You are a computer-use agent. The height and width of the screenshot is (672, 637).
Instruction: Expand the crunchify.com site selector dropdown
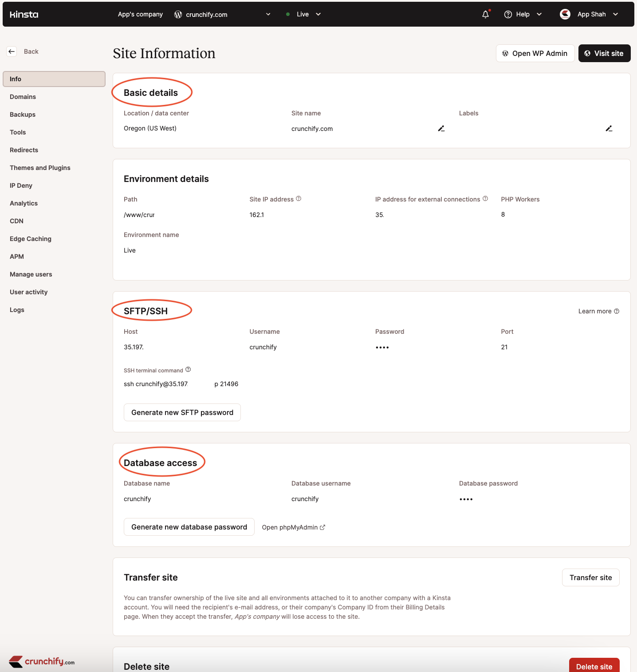point(268,14)
